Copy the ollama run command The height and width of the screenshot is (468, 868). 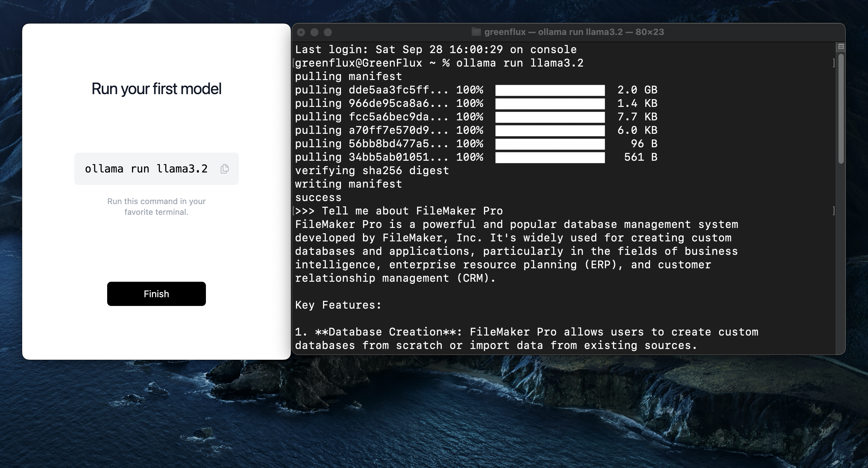(225, 168)
